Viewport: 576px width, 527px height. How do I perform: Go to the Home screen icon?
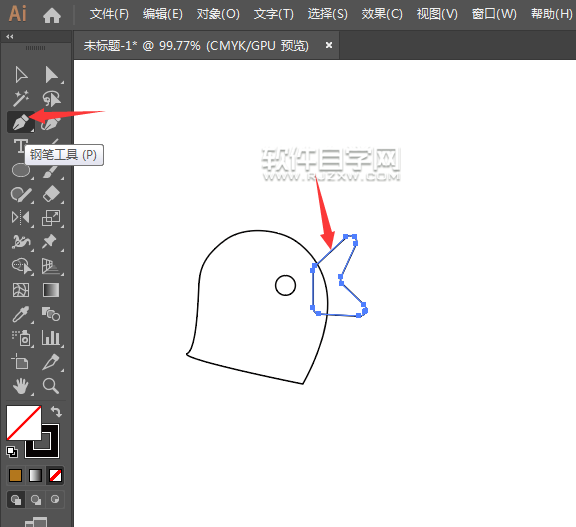coord(52,15)
